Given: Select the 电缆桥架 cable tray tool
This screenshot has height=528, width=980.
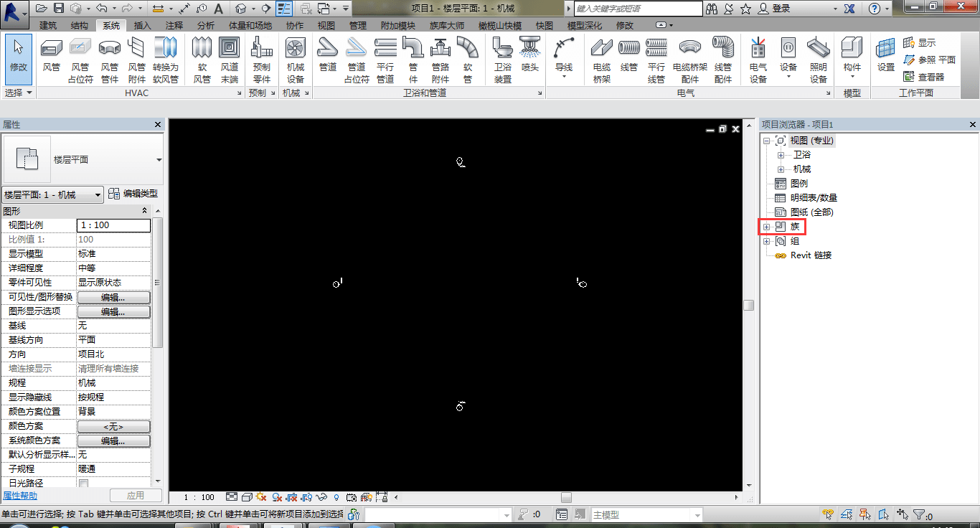Looking at the screenshot, I should (x=602, y=60).
